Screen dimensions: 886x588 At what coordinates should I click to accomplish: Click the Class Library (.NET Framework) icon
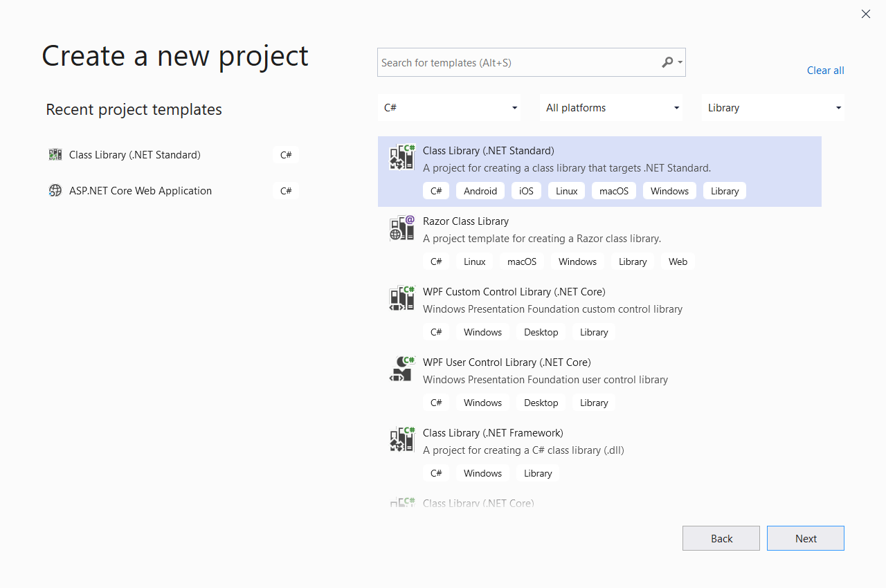point(401,439)
